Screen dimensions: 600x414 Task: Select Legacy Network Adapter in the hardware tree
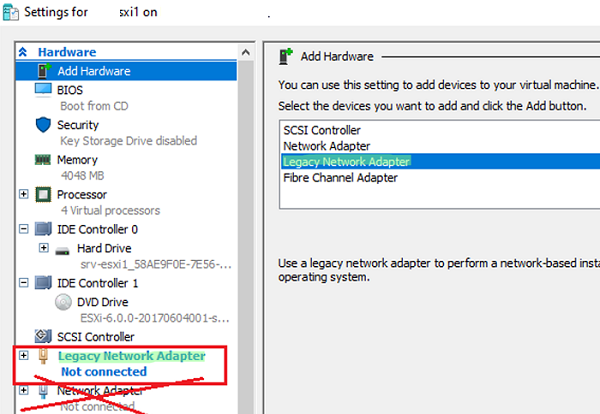132,356
